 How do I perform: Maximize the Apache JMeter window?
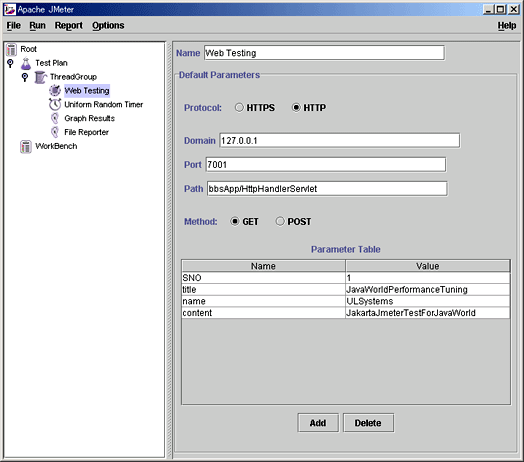pyautogui.click(x=500, y=9)
